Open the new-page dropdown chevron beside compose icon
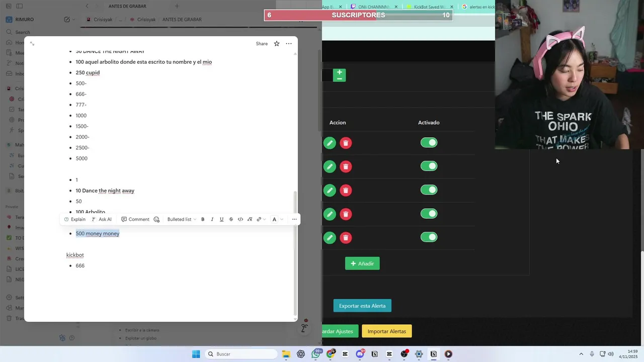Viewport: 644px width, 362px height. pos(74,20)
